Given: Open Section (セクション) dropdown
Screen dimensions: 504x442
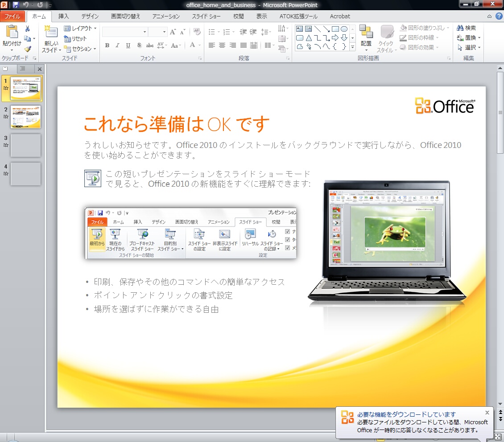Looking at the screenshot, I should click(x=80, y=49).
